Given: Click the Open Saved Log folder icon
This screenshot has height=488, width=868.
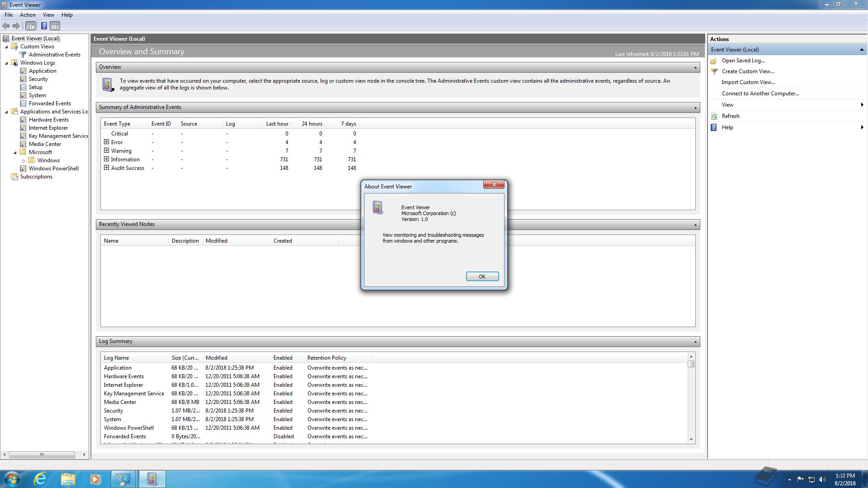Looking at the screenshot, I should (x=714, y=61).
